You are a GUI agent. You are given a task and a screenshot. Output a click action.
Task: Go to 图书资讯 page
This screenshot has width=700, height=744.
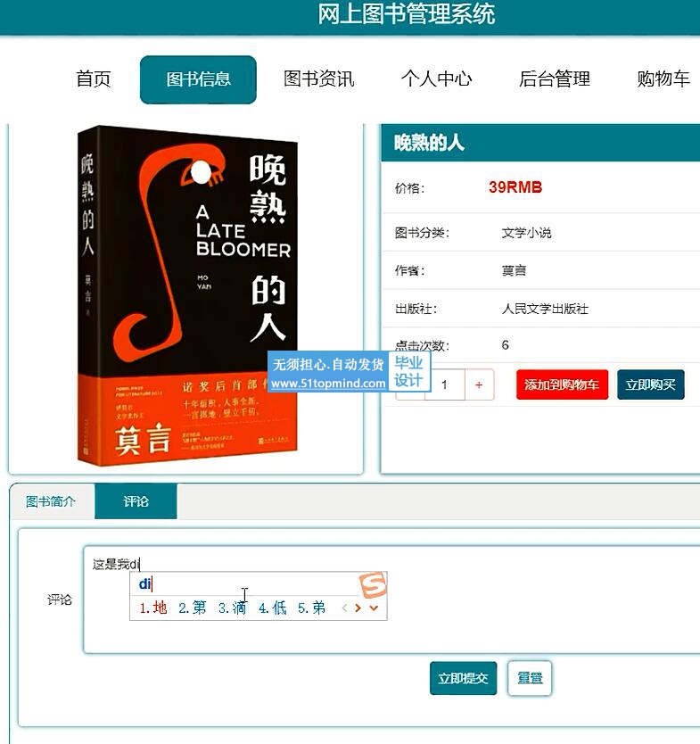[318, 79]
